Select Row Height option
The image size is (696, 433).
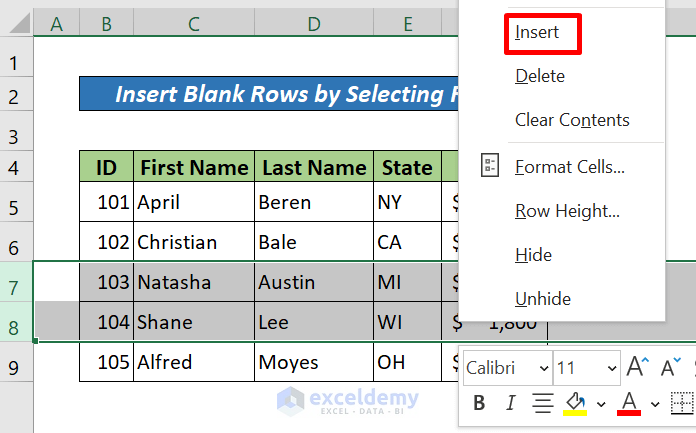pyautogui.click(x=567, y=211)
